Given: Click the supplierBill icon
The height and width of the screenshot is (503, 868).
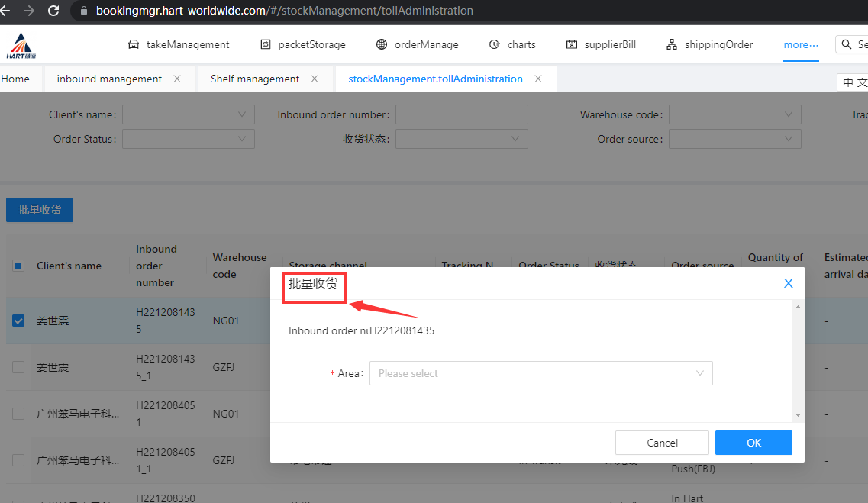Looking at the screenshot, I should pyautogui.click(x=572, y=44).
